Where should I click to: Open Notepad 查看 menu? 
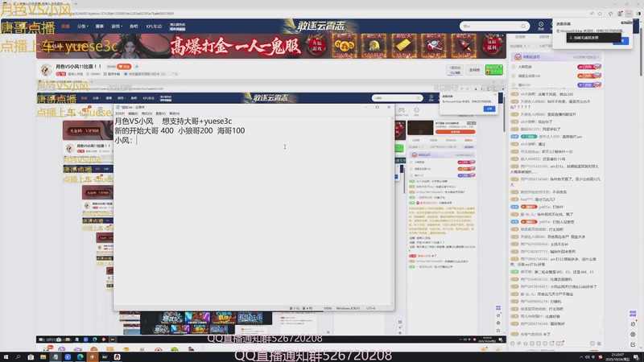coord(160,113)
